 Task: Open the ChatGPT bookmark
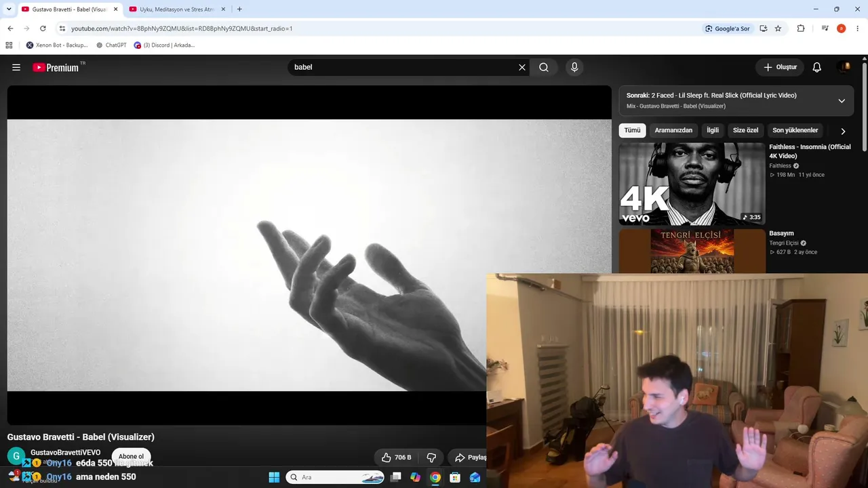[x=111, y=45]
